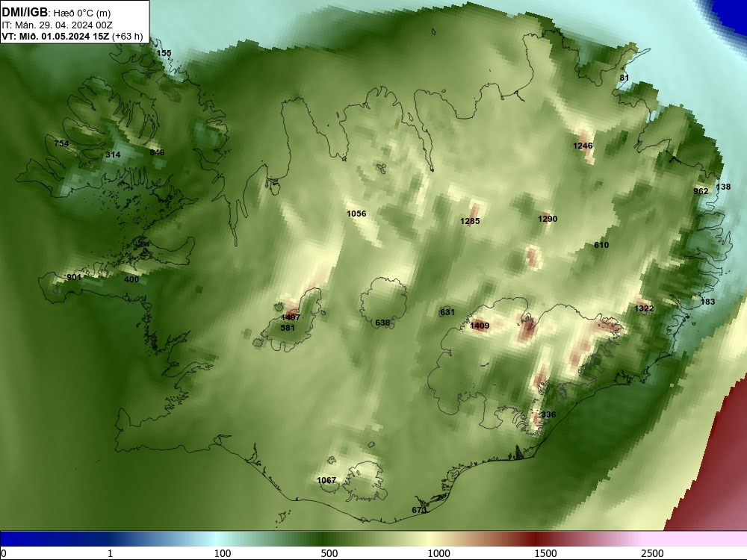Click the 1056 height label

pyautogui.click(x=356, y=214)
